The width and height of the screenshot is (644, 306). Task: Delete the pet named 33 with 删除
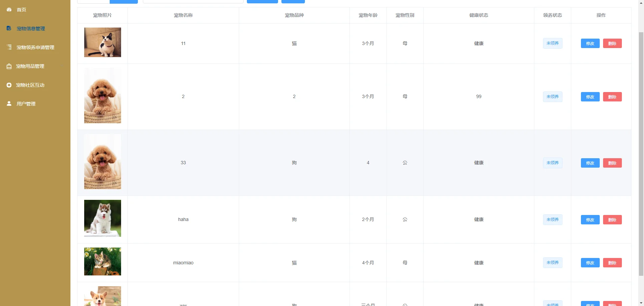pos(612,163)
